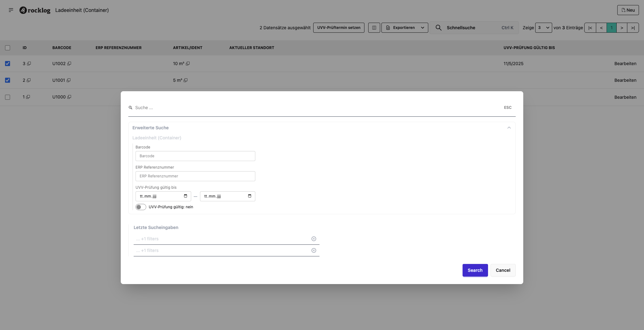Click the rocklog logo
The width and height of the screenshot is (644, 330).
click(x=35, y=10)
